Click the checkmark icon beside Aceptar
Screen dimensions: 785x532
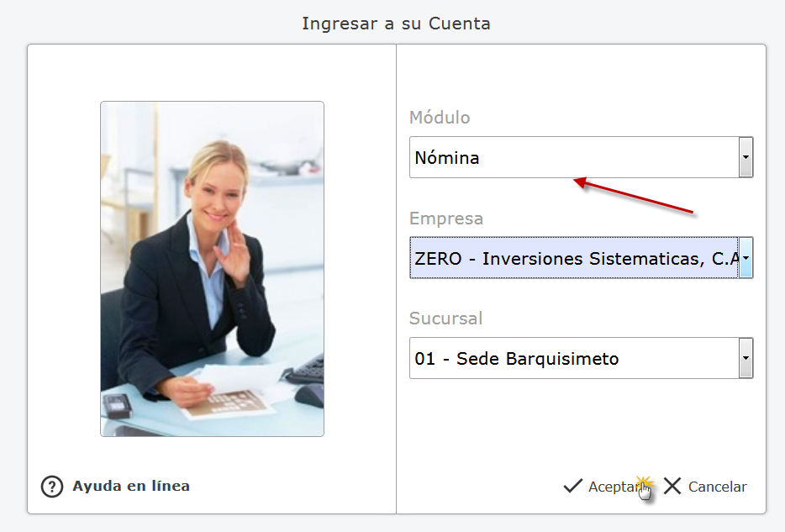tap(572, 486)
